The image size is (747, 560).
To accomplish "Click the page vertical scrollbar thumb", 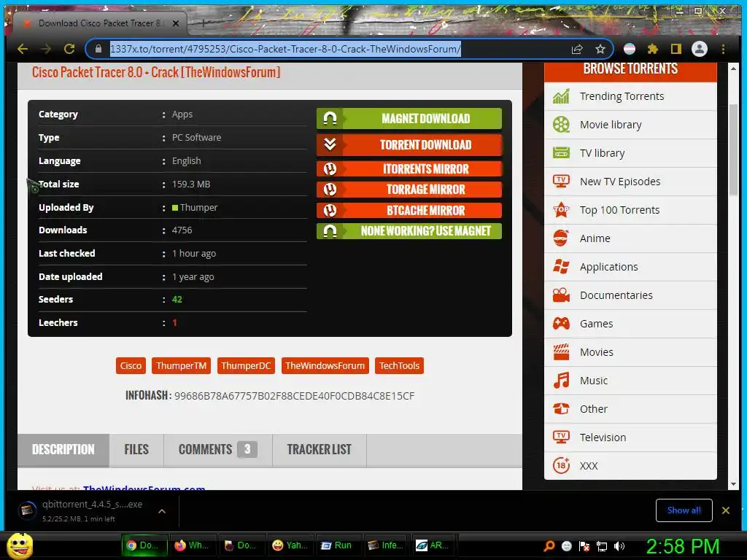I will tap(733, 149).
